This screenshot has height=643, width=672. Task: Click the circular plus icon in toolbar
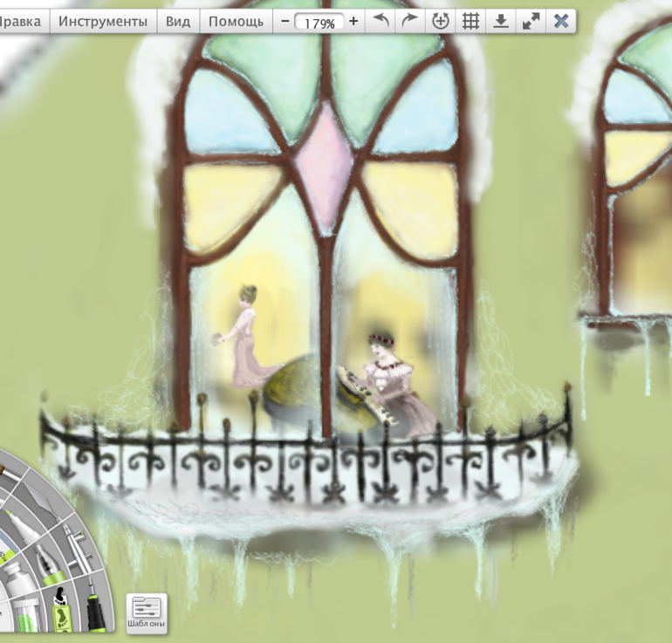[440, 22]
